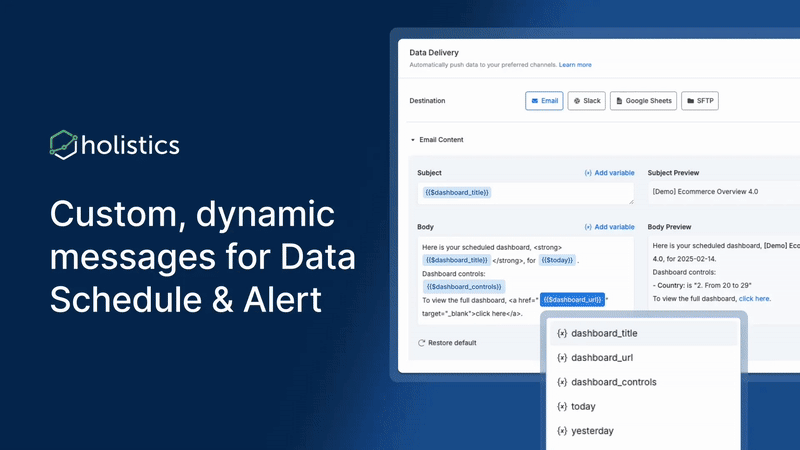The width and height of the screenshot is (800, 450).
Task: Choose today from the variable list
Action: 643,407
